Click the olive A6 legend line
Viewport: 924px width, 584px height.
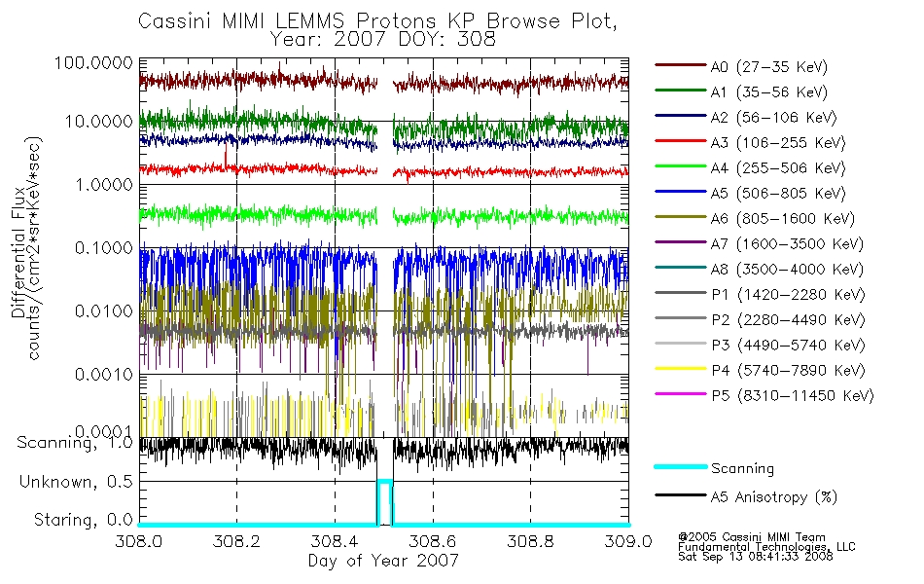pos(681,216)
